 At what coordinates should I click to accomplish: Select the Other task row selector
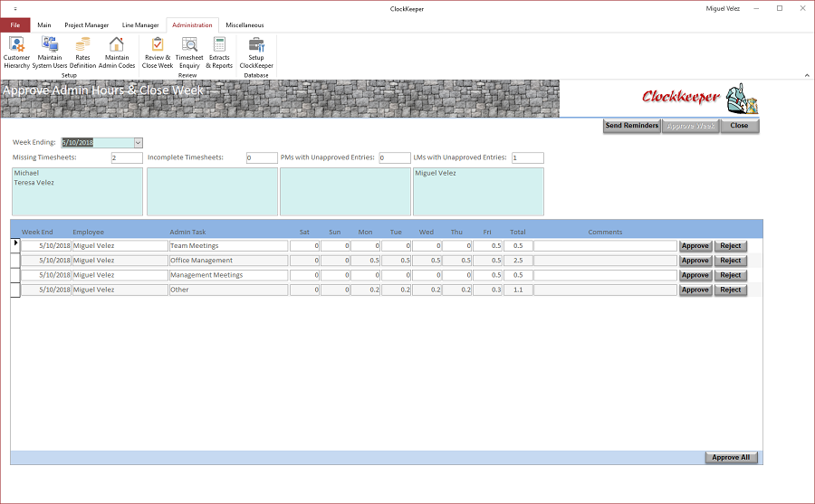pyautogui.click(x=15, y=290)
